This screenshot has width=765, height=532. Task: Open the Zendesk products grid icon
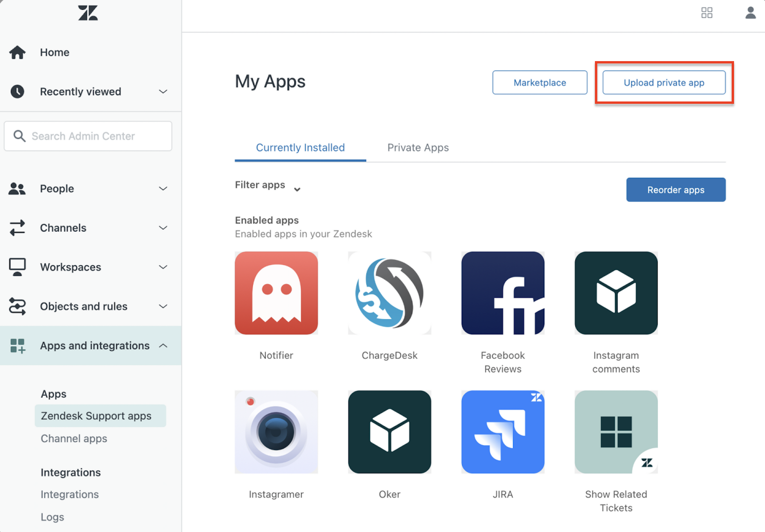point(707,13)
